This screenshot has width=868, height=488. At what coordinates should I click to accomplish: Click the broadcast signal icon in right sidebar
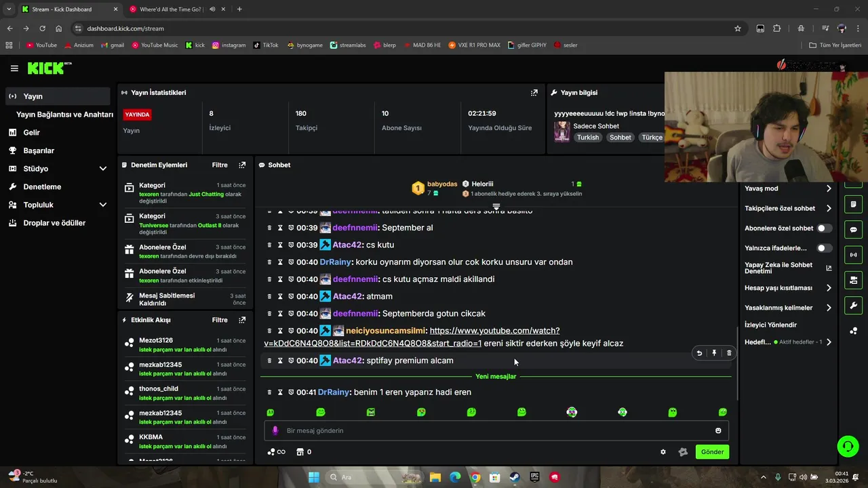coord(853,255)
